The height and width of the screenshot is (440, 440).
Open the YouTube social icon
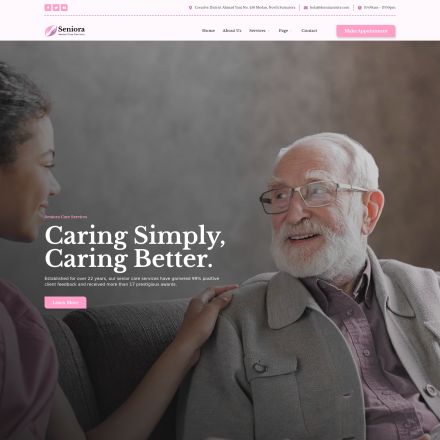(x=64, y=8)
